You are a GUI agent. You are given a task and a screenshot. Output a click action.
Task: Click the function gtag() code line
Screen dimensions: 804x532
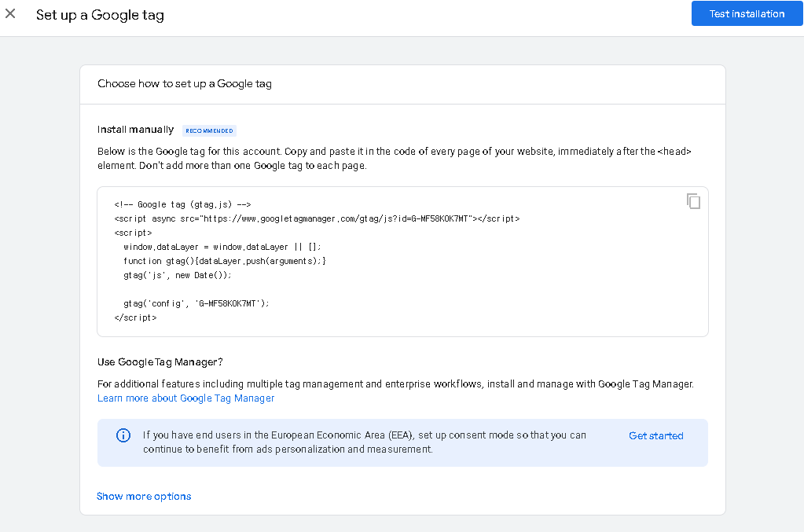(224, 261)
